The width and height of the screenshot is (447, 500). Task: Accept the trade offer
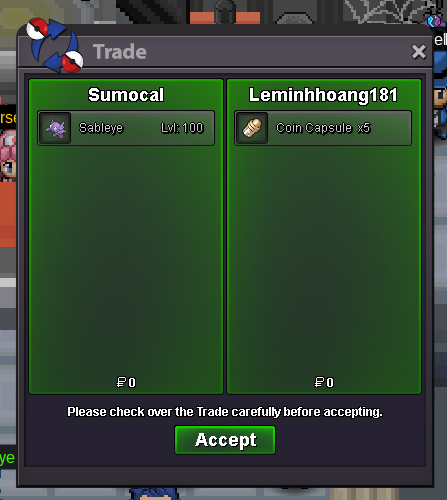(225, 440)
